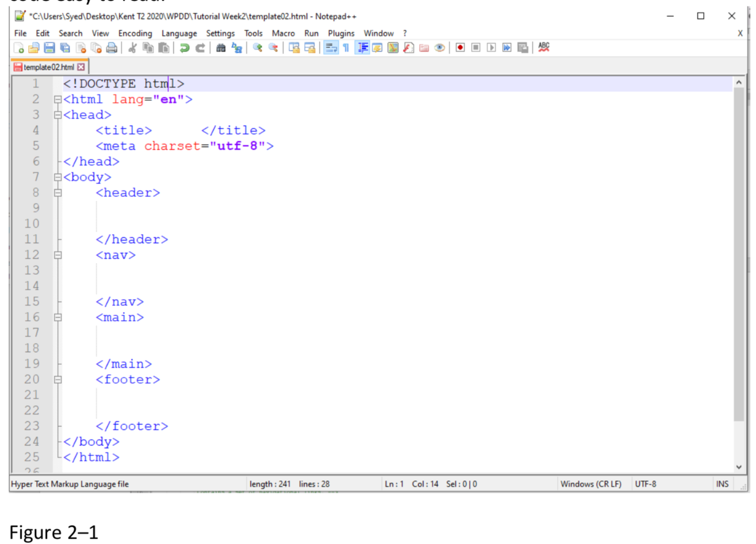The width and height of the screenshot is (756, 544).
Task: Start macro recording with the red dot
Action: (460, 48)
